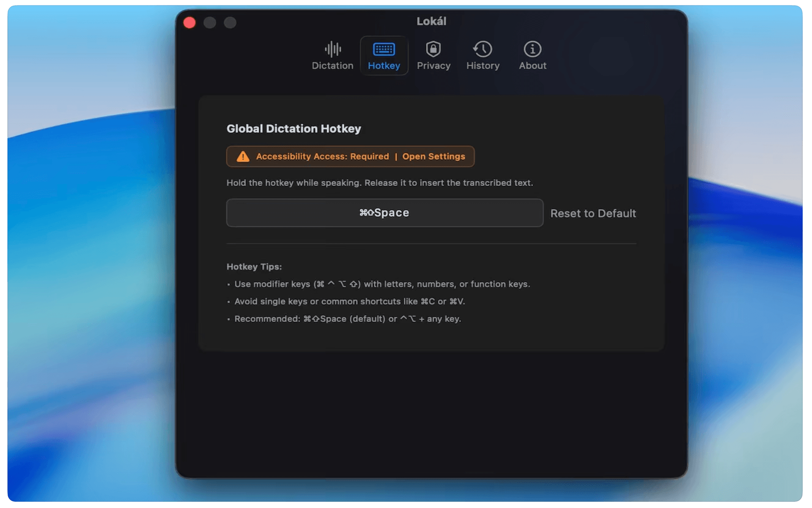Click the green fullscreen window button
The width and height of the screenshot is (812, 508).
point(230,22)
